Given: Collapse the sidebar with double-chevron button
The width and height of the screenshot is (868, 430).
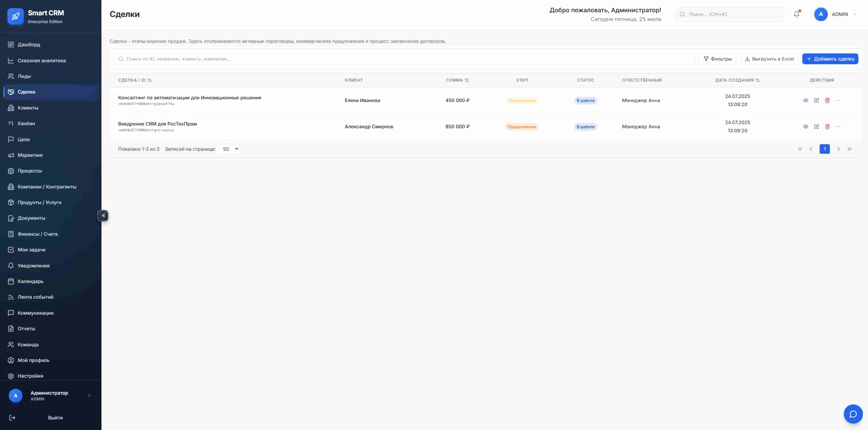Looking at the screenshot, I should tap(103, 215).
